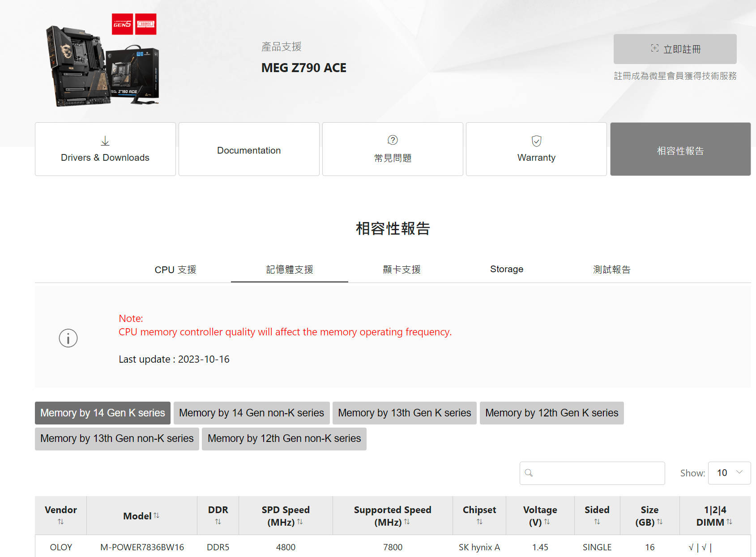
Task: Click the SK hynix A chipset cell
Action: pos(479,547)
